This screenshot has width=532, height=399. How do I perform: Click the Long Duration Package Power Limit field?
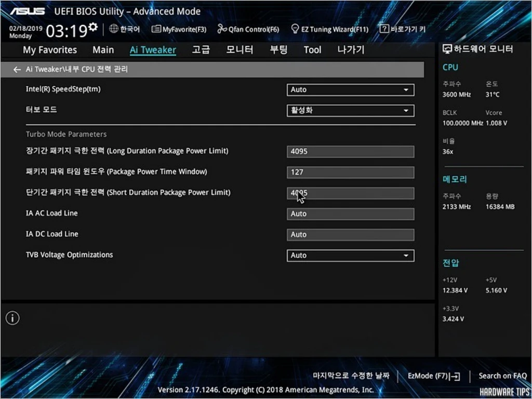351,152
